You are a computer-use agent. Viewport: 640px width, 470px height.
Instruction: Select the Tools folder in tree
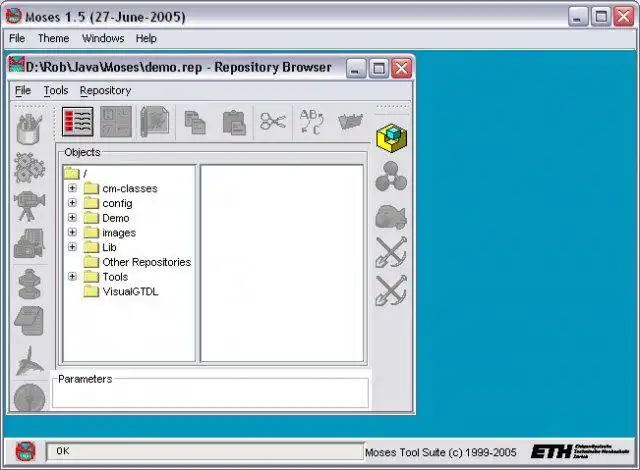[106, 277]
